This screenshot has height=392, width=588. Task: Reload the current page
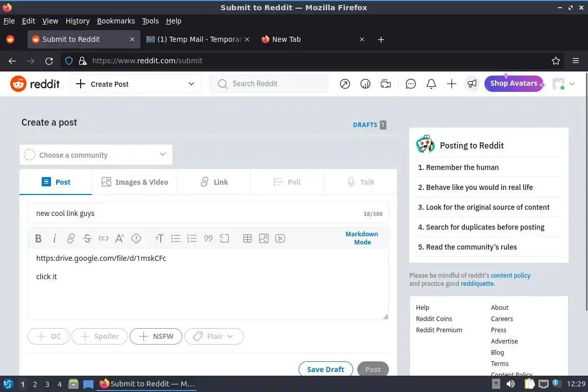pyautogui.click(x=49, y=61)
